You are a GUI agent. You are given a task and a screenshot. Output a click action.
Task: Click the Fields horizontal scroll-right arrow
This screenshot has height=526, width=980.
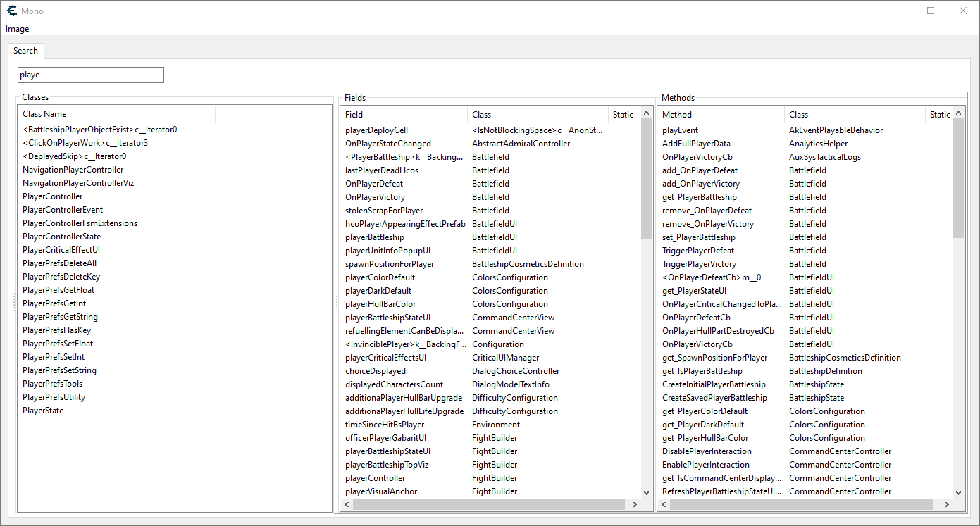(634, 505)
